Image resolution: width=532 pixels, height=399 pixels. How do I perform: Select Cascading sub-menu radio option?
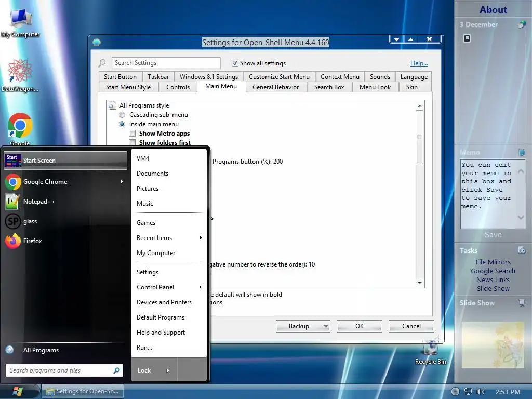click(x=122, y=115)
